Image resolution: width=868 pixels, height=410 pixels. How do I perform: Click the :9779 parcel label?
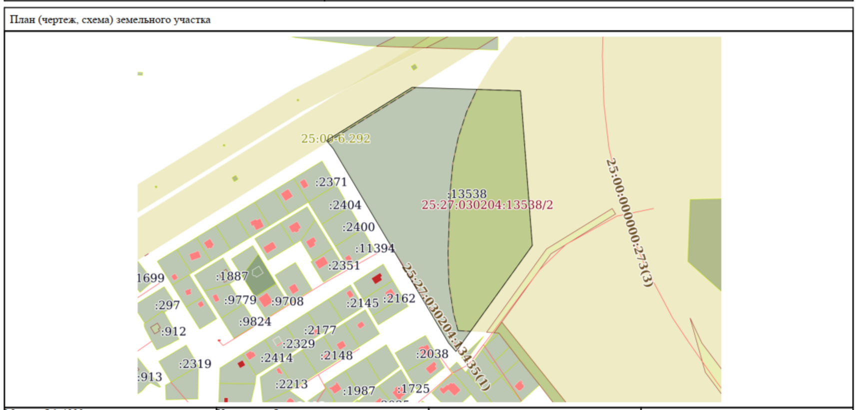click(x=240, y=300)
